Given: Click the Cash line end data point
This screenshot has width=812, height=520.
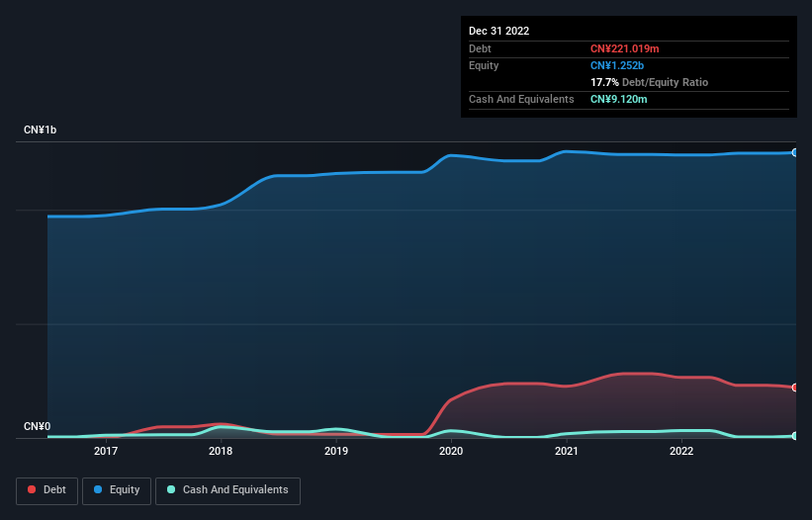Looking at the screenshot, I should pos(795,436).
